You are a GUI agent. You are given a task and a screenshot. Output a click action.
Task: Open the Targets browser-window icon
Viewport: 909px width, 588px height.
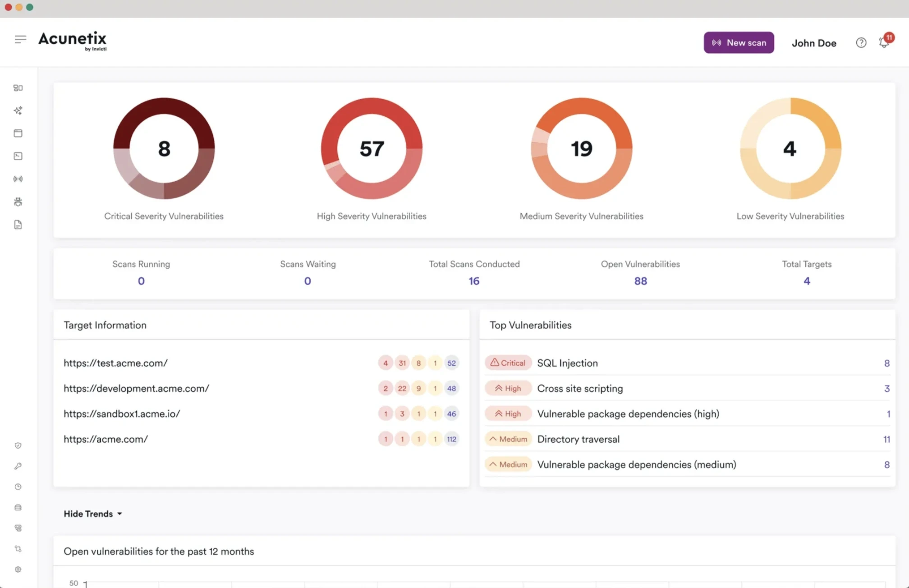click(x=18, y=133)
